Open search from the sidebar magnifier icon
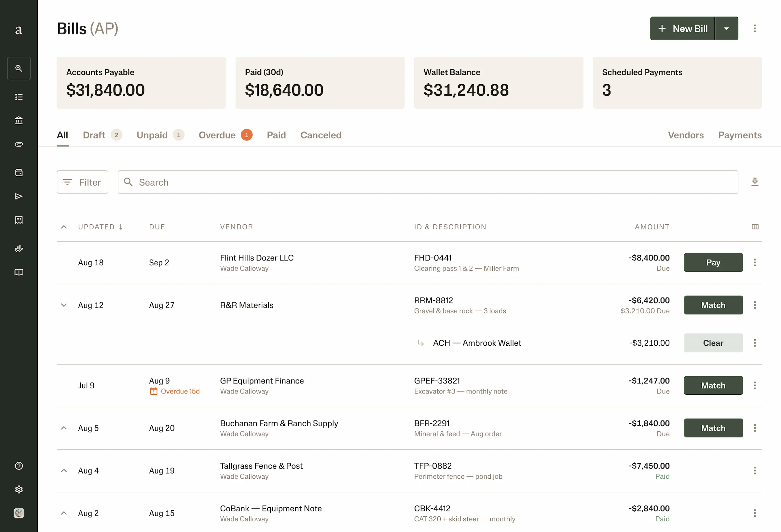The height and width of the screenshot is (532, 781). (19, 68)
